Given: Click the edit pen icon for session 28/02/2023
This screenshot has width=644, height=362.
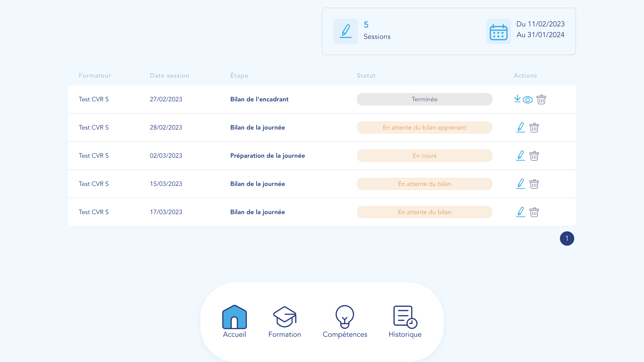Looking at the screenshot, I should (x=520, y=128).
